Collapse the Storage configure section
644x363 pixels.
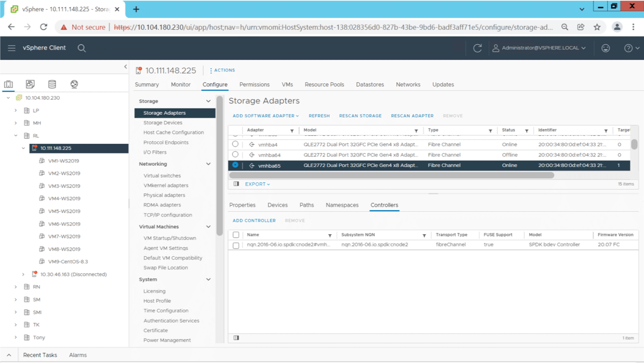(208, 101)
